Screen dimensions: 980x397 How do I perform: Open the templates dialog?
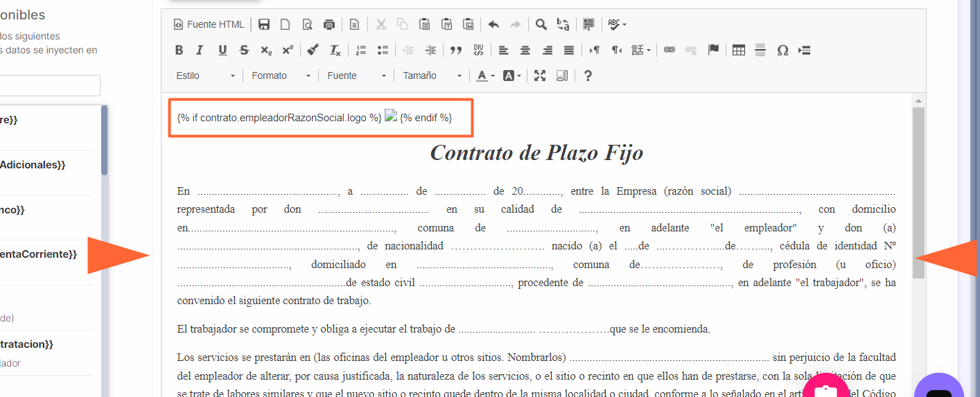point(354,24)
